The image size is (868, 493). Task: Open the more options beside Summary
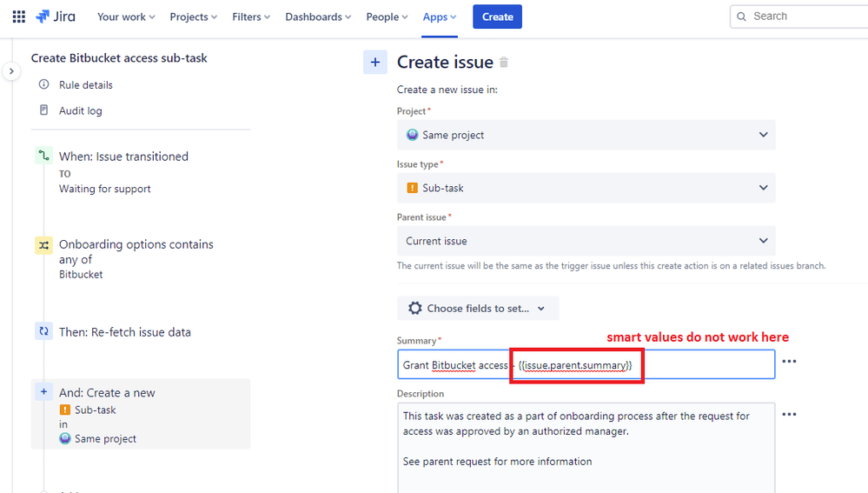[x=789, y=361]
